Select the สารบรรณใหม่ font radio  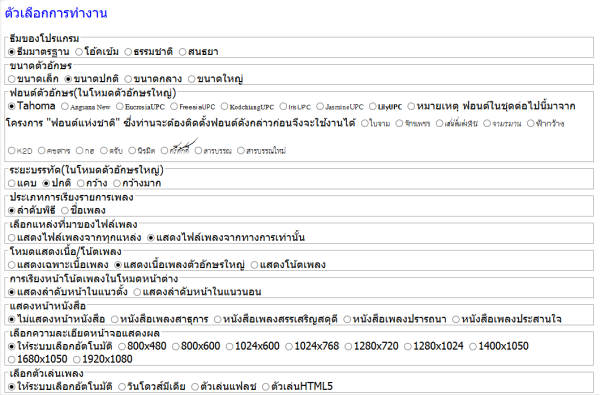[x=241, y=150]
